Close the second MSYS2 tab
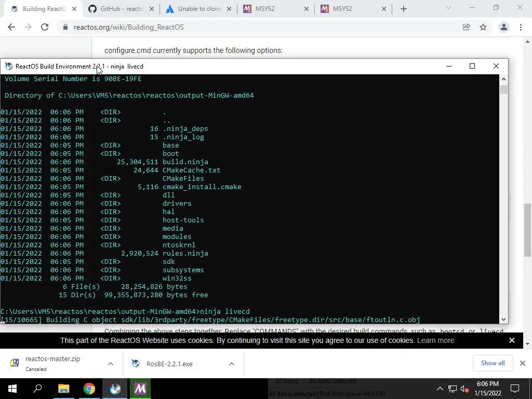The width and height of the screenshot is (532, 399). click(x=384, y=9)
